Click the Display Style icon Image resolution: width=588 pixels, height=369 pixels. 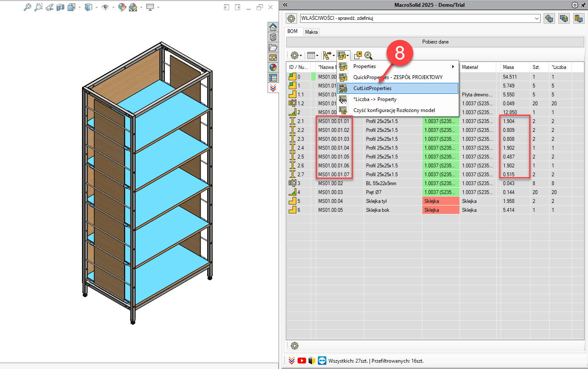pyautogui.click(x=88, y=7)
